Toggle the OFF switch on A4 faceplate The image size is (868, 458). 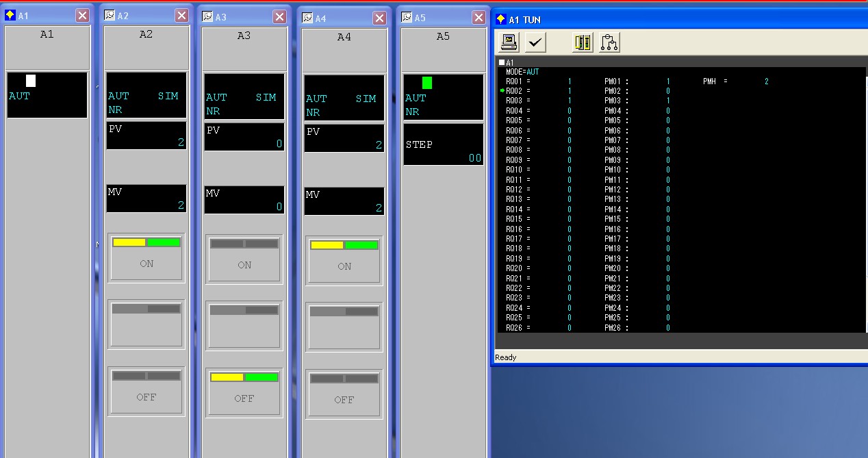tap(344, 393)
